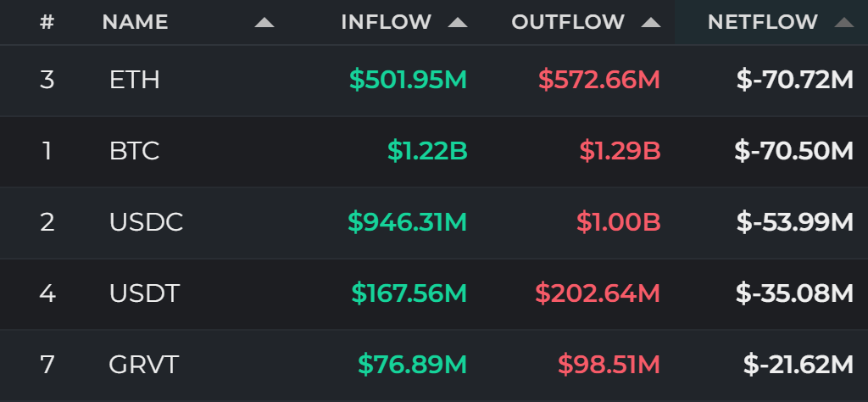
Task: Click the INFLOW column header label
Action: (387, 22)
